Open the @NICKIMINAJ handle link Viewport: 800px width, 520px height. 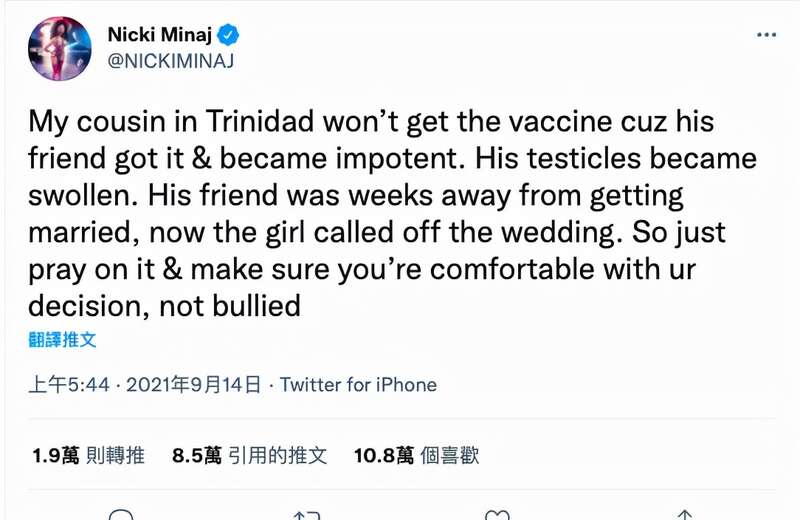pos(170,60)
